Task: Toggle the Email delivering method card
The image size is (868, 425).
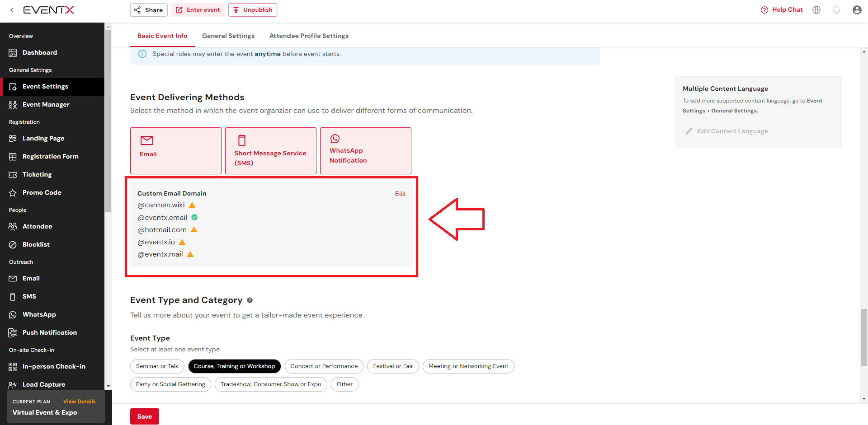Action: click(176, 151)
